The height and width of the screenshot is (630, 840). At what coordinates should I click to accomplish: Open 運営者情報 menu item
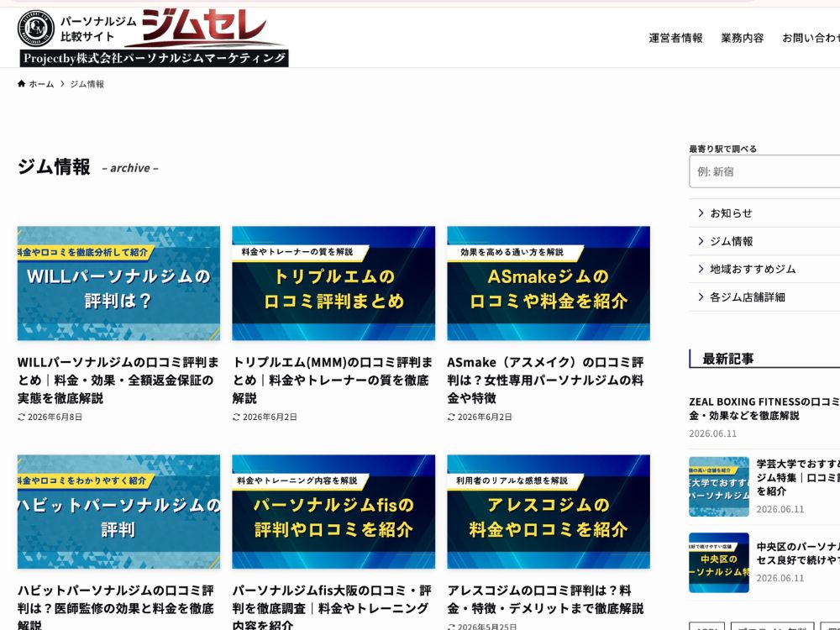click(675, 38)
